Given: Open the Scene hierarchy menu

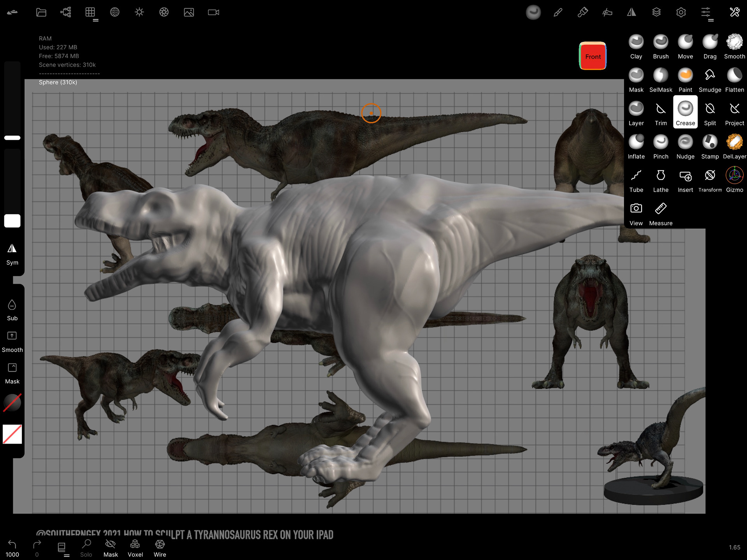Looking at the screenshot, I should point(66,12).
